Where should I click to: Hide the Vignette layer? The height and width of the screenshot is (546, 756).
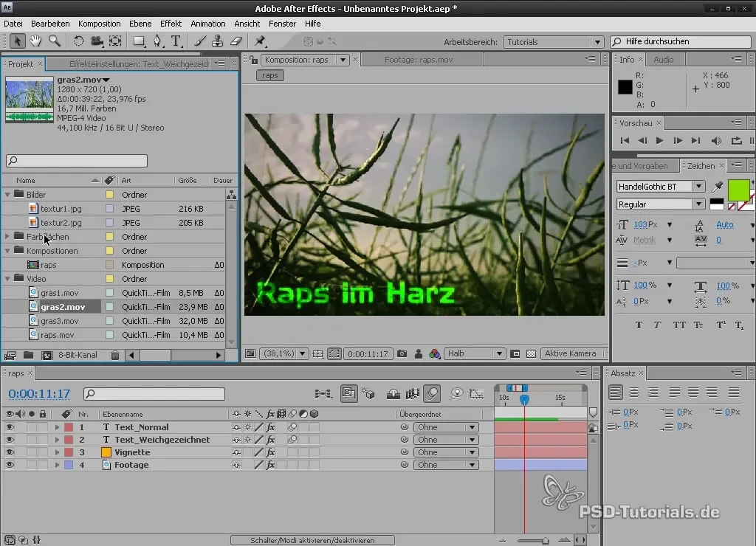[x=9, y=452]
